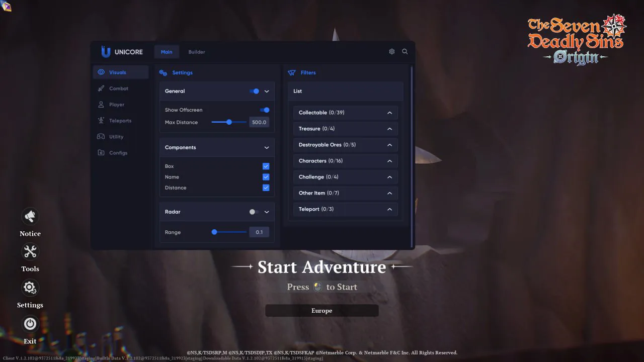This screenshot has height=362, width=644.
Task: Expand the Challenge (0/4) filter list
Action: (x=345, y=177)
